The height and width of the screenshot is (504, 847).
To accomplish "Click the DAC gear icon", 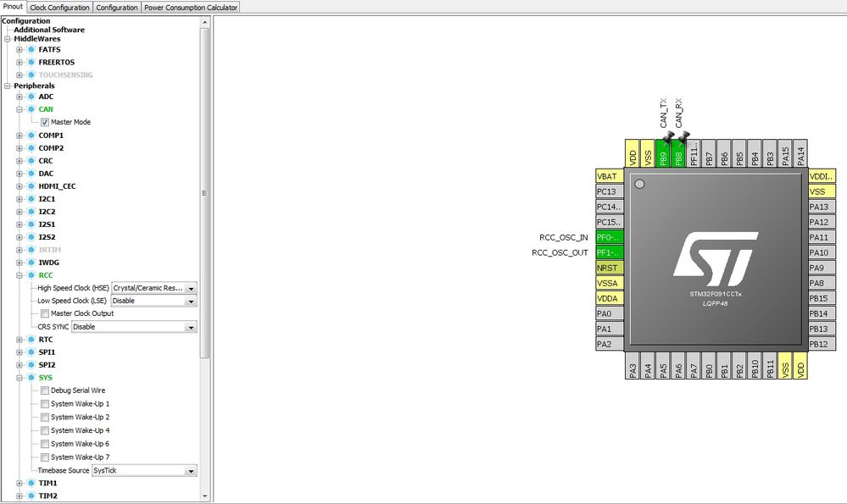I will [x=31, y=174].
